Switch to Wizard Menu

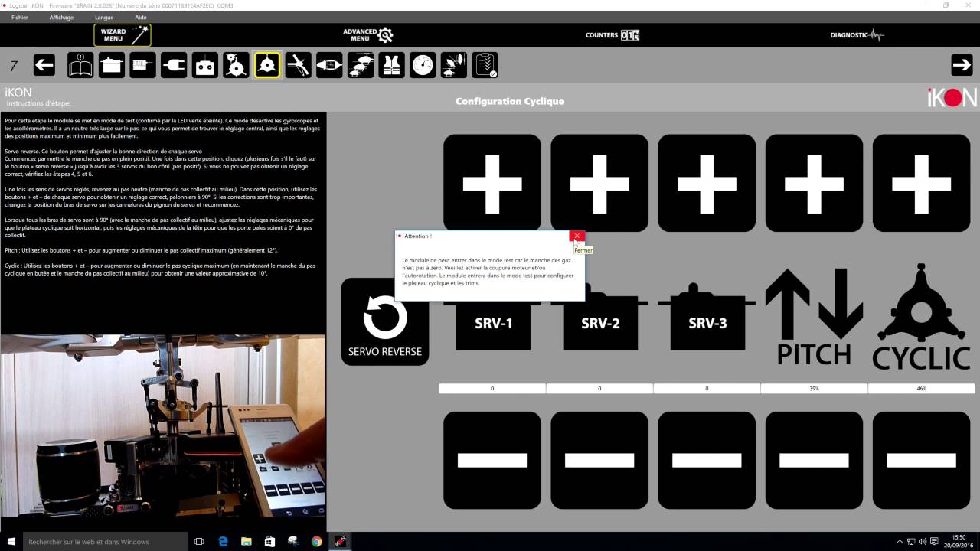pos(122,35)
